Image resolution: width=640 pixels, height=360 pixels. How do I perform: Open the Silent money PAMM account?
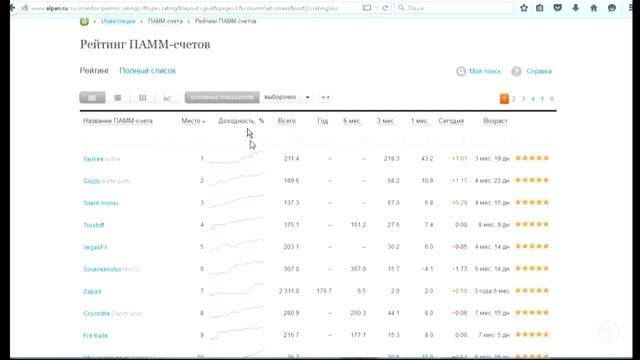101,203
